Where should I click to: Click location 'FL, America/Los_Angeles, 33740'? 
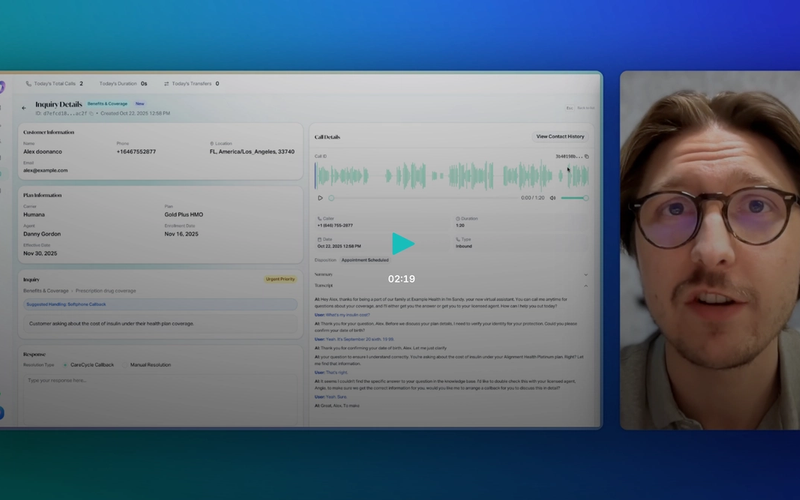pos(252,152)
